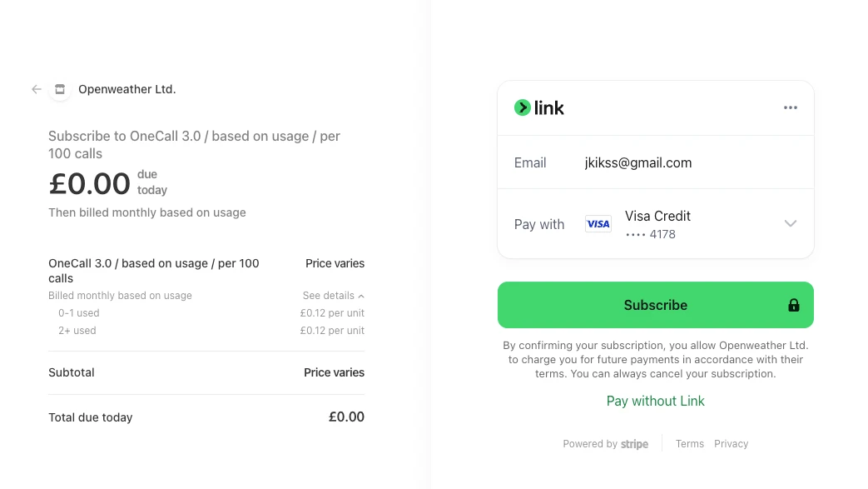This screenshot has width=868, height=489.
Task: Click the Visa card logo
Action: click(x=598, y=223)
